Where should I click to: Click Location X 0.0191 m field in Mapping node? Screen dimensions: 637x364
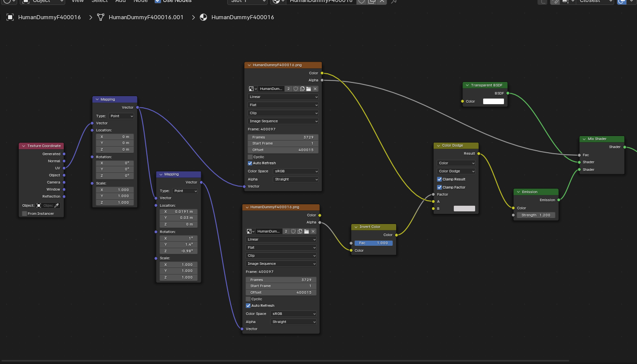[x=178, y=211]
